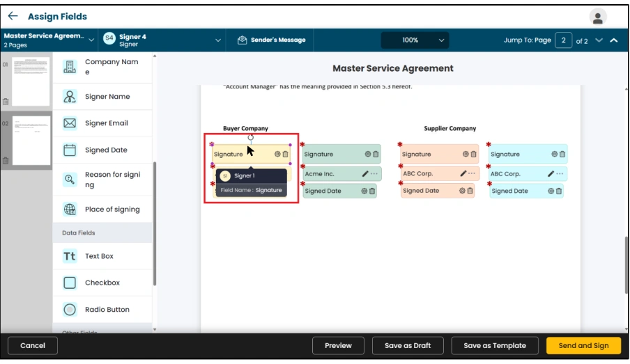The height and width of the screenshot is (364, 630).
Task: Click Save as Draft
Action: pos(408,345)
